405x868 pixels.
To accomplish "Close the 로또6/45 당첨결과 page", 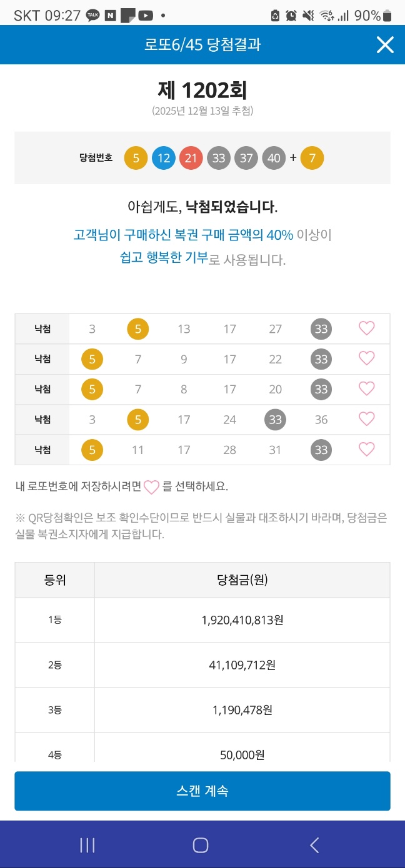I will [385, 44].
